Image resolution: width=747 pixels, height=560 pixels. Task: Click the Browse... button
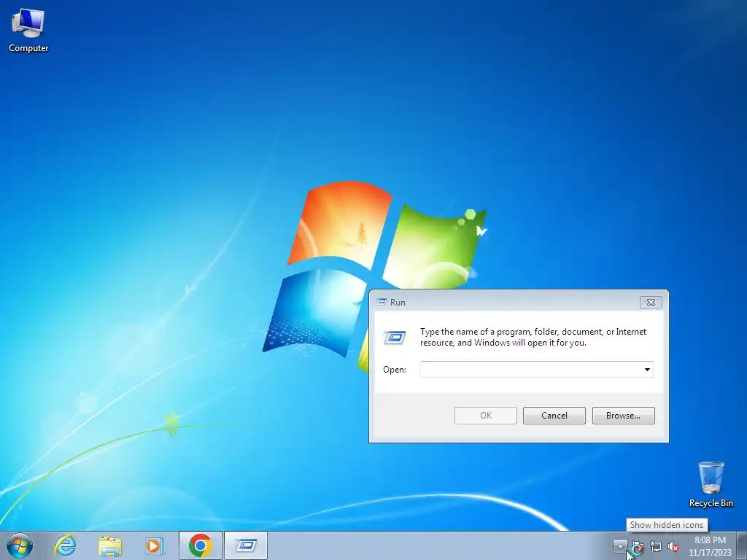623,415
